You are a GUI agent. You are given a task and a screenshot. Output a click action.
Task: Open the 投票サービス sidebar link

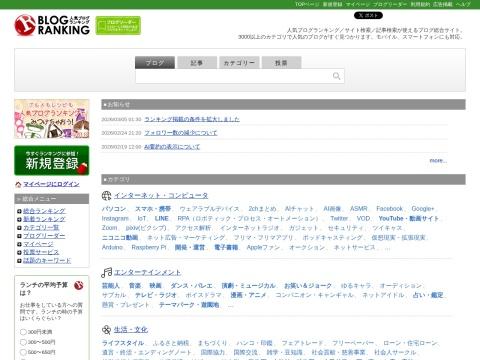[x=41, y=252]
